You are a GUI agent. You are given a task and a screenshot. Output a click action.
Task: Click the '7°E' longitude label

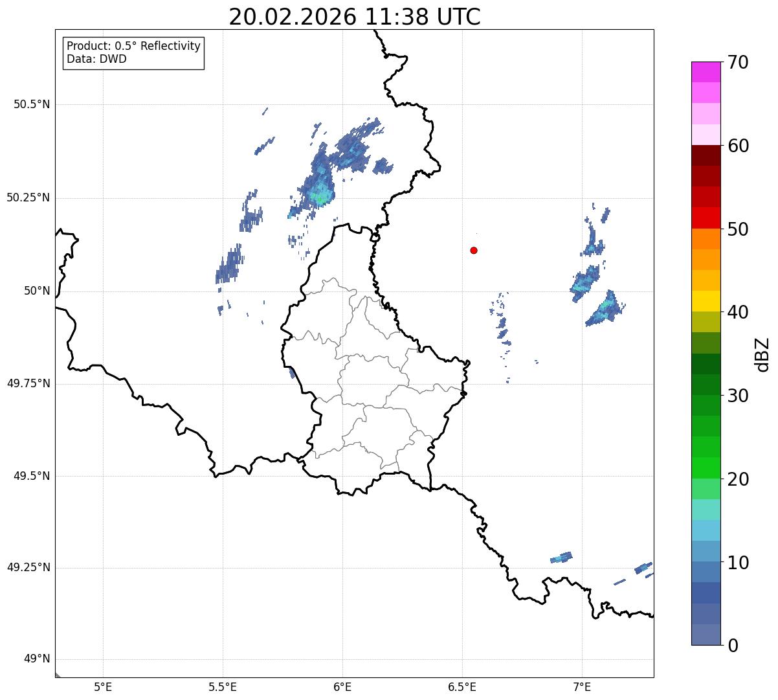coord(582,687)
